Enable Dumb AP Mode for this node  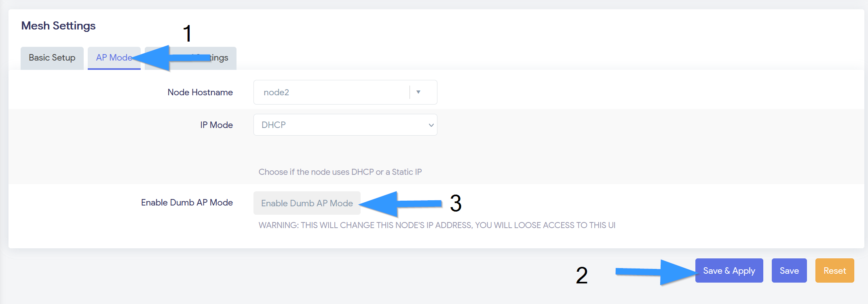307,203
